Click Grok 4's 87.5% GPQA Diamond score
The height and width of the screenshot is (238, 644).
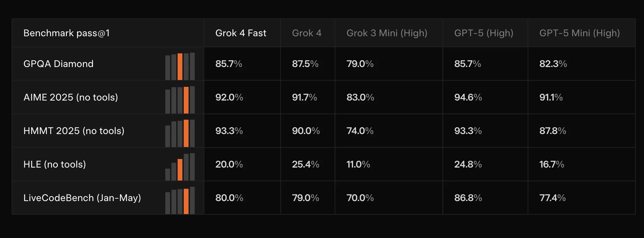point(305,64)
